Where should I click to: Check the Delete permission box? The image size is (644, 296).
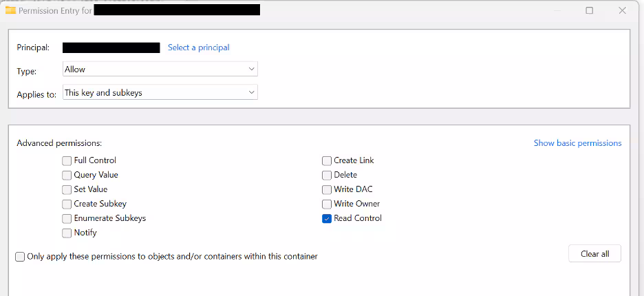[327, 175]
